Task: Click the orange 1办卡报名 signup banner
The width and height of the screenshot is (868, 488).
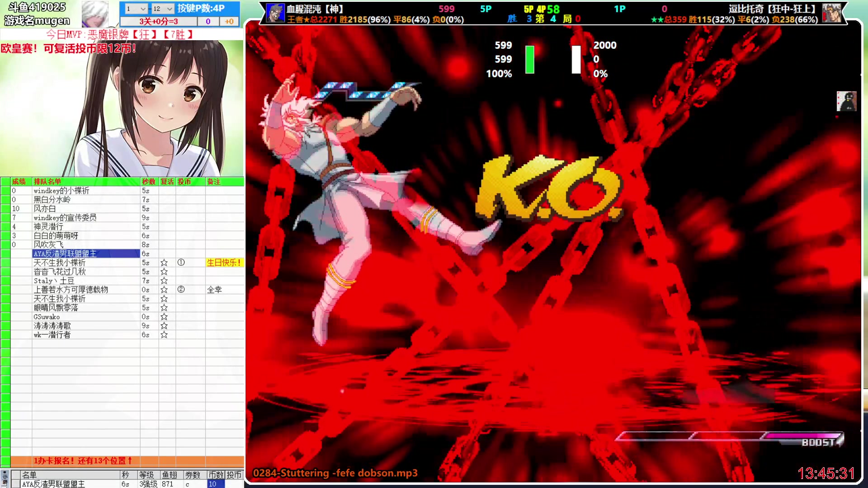Action: (127, 461)
